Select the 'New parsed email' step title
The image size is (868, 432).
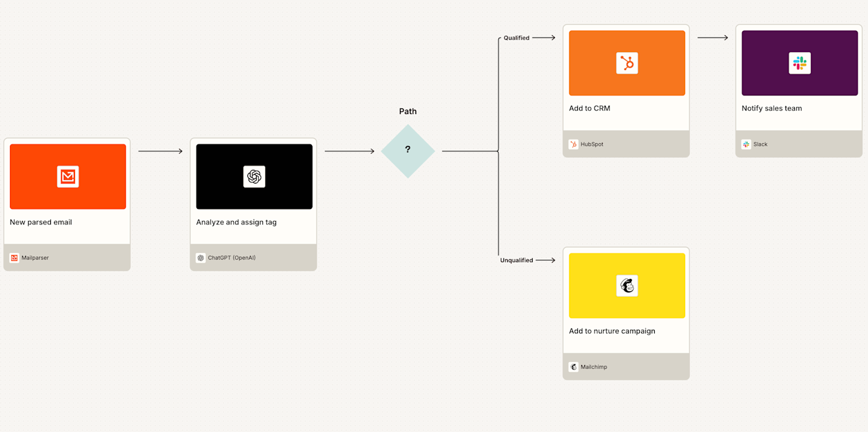pos(41,222)
